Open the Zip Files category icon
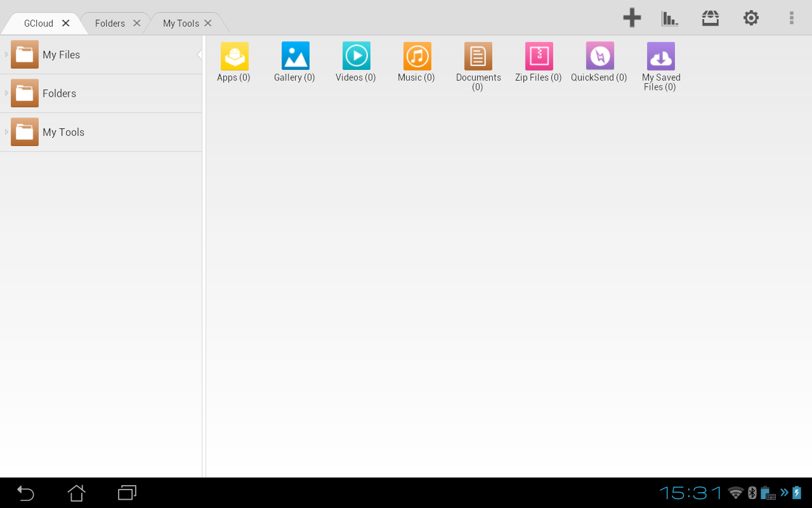 [x=539, y=56]
